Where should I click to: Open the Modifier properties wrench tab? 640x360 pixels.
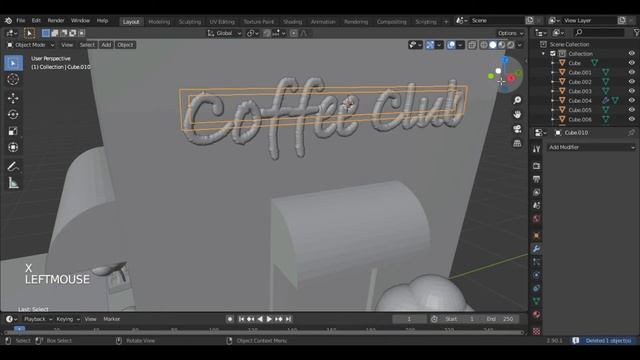[536, 249]
